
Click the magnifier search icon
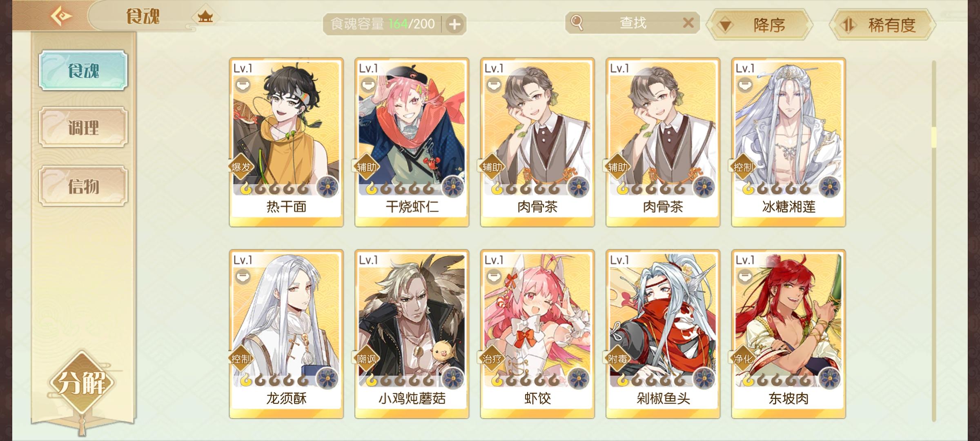point(577,22)
